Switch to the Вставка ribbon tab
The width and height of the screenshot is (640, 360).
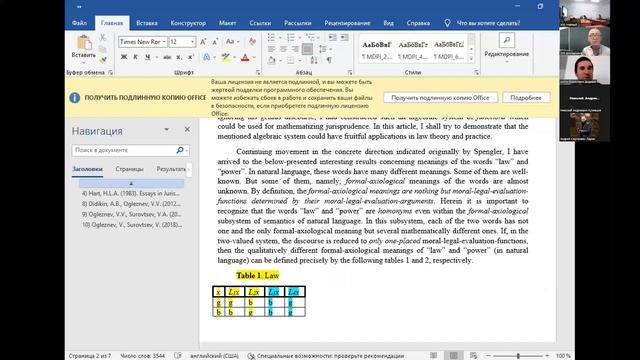point(147,23)
